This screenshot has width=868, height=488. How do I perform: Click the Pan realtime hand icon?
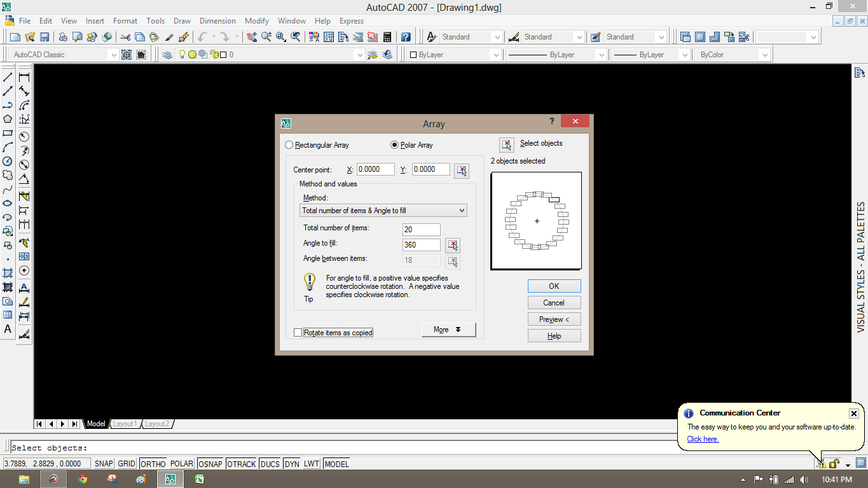point(252,37)
